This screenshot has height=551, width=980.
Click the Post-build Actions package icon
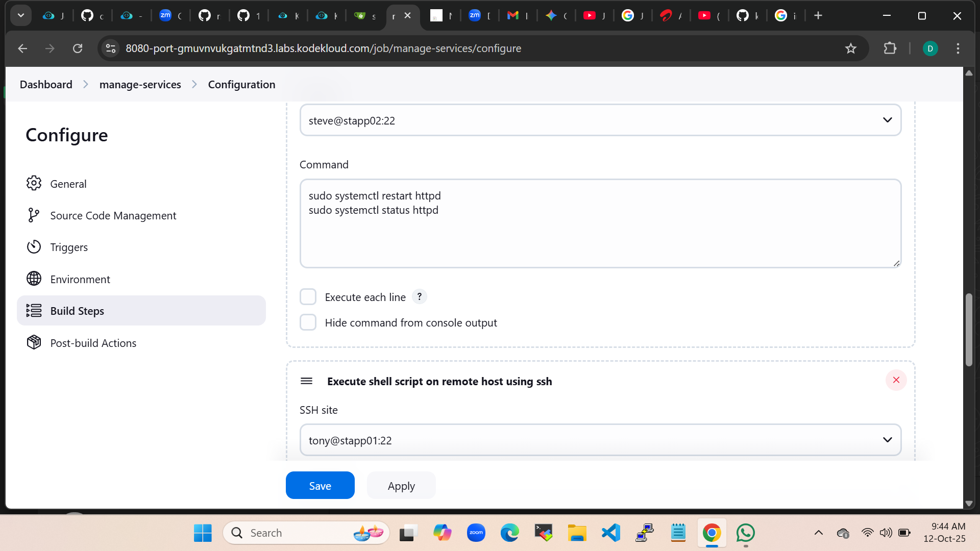(34, 342)
